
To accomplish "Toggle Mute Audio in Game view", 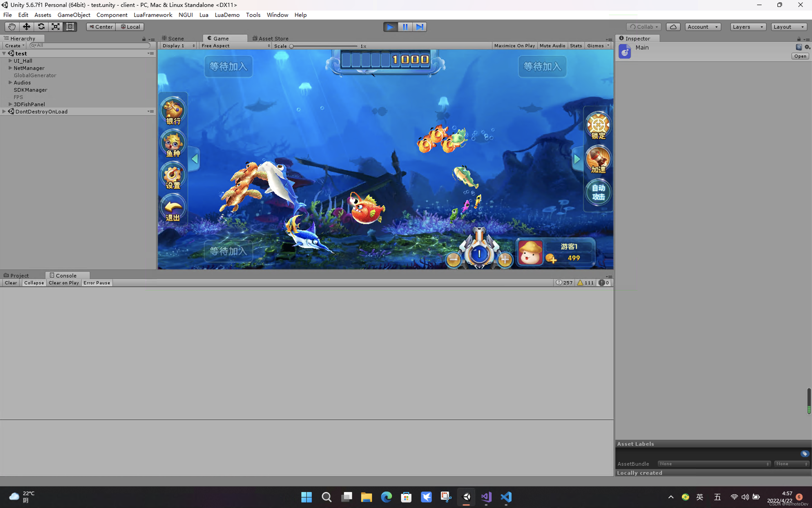I will point(552,46).
